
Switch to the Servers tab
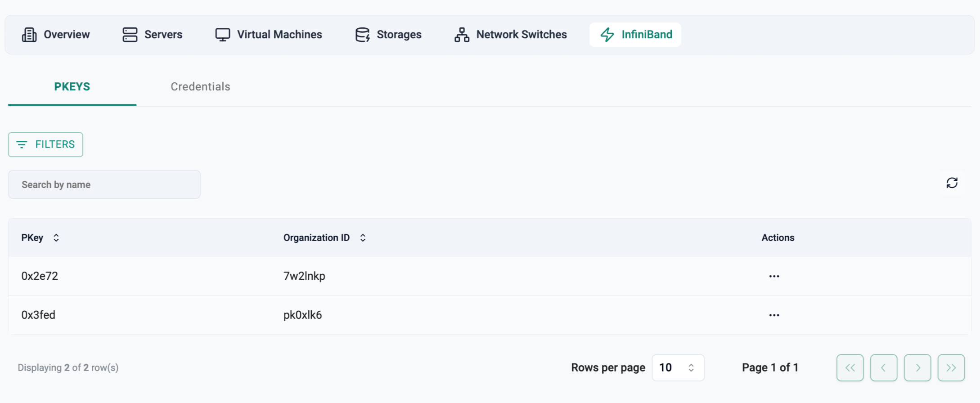pos(152,35)
